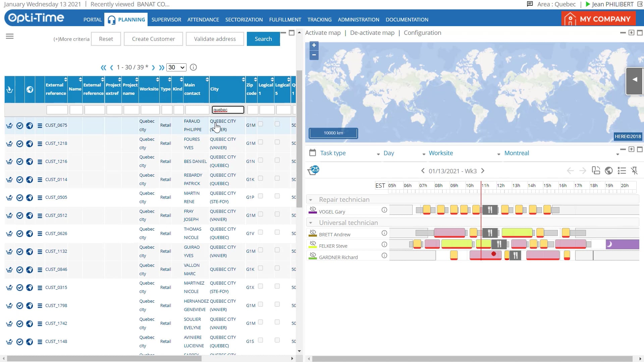
Task: Click the info icon next to VOGEL Gary
Action: (x=384, y=210)
